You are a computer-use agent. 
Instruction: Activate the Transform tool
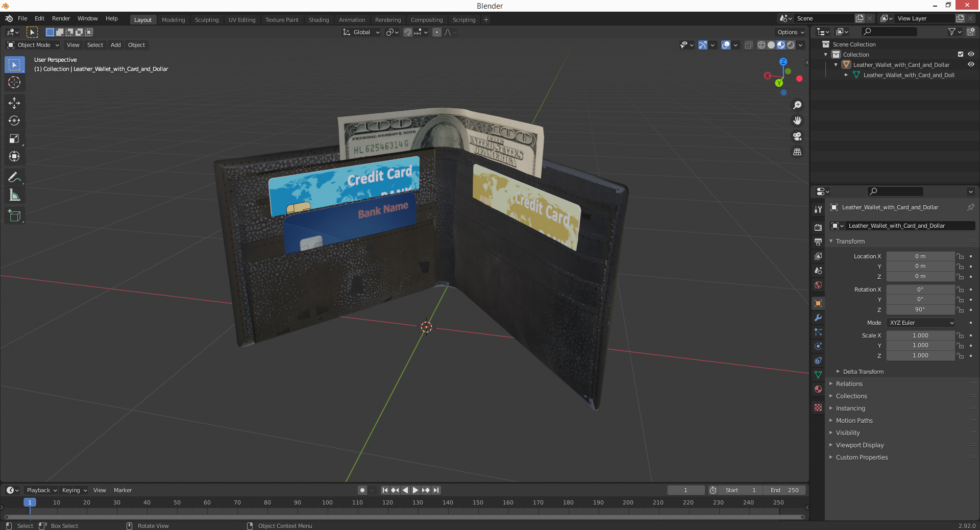[14, 157]
